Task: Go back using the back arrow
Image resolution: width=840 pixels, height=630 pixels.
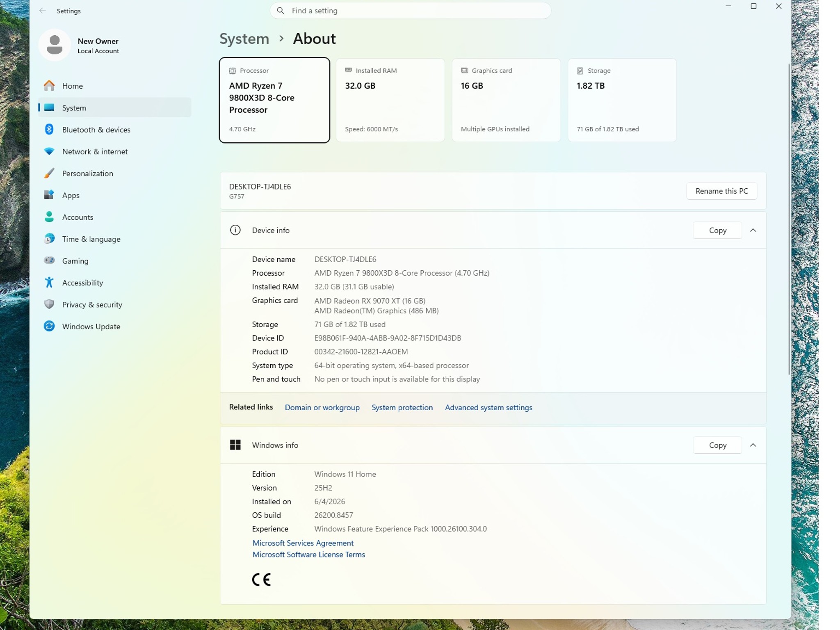Action: (x=42, y=11)
